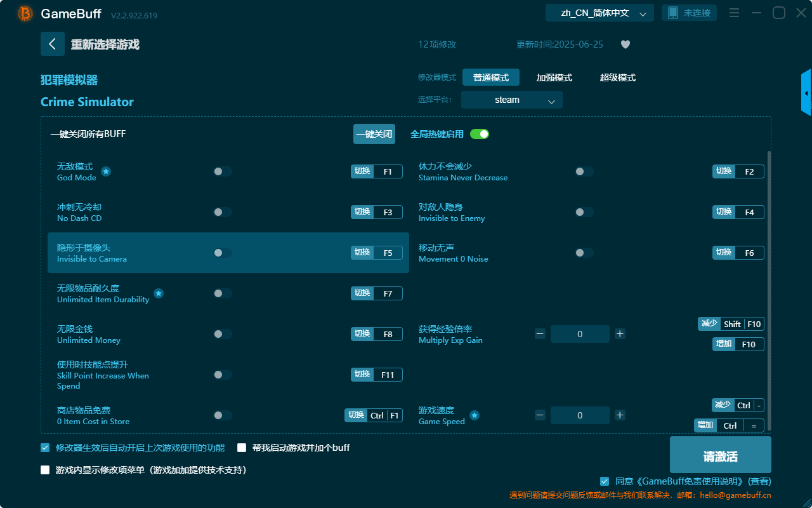
Task: Open the zh_CN_简体中文 language dropdown
Action: [x=599, y=12]
